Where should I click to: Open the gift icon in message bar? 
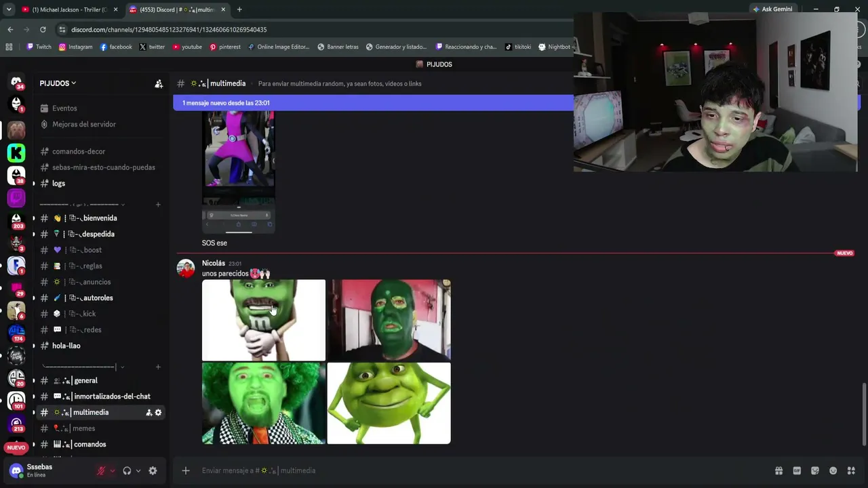point(778,470)
